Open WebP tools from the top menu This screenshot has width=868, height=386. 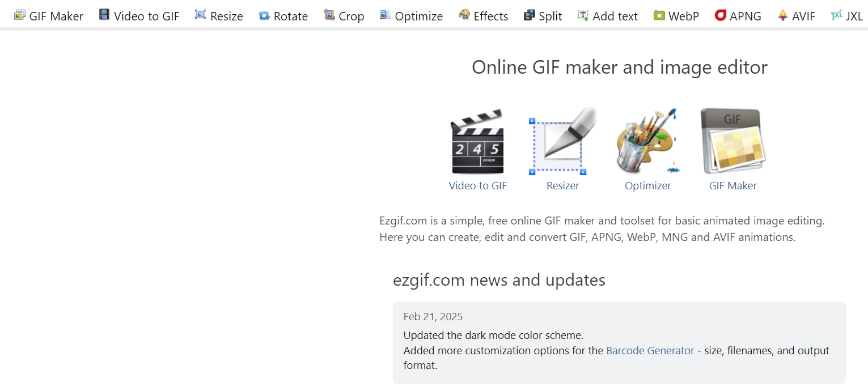pos(684,16)
